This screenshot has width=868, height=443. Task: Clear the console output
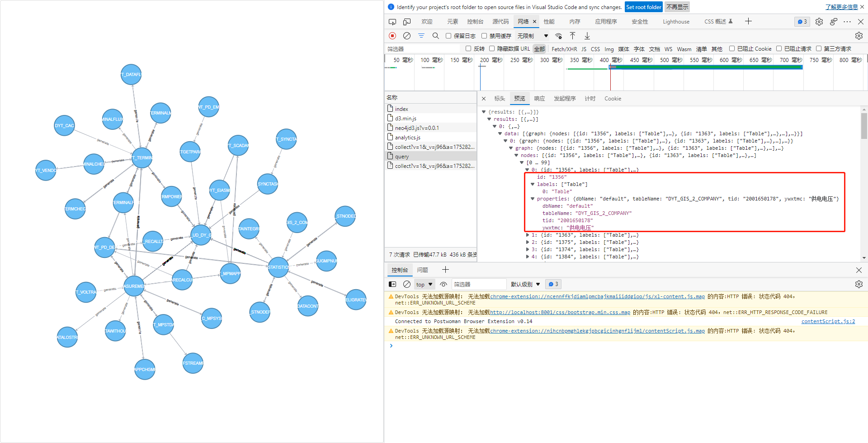click(x=407, y=284)
